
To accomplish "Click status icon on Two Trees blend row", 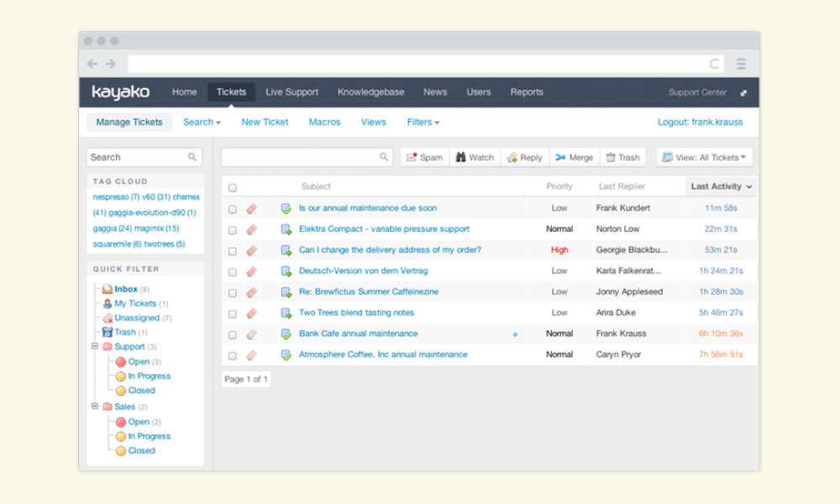I will coord(286,312).
